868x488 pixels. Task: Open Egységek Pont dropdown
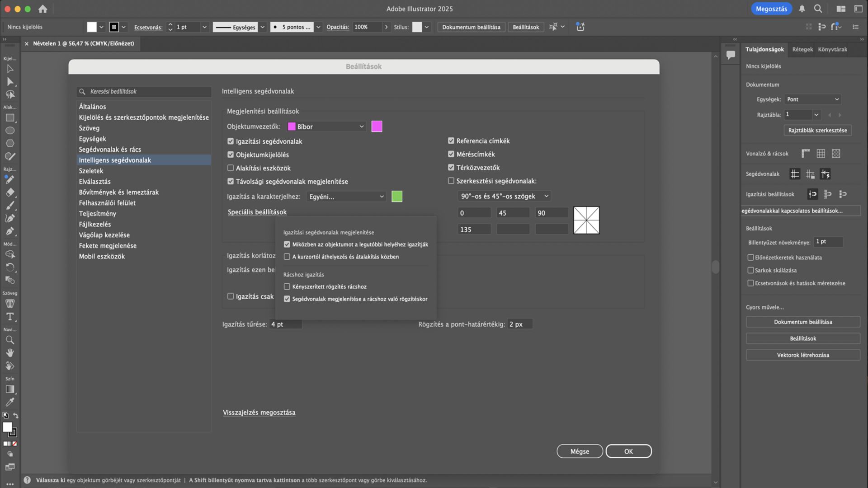(x=812, y=99)
